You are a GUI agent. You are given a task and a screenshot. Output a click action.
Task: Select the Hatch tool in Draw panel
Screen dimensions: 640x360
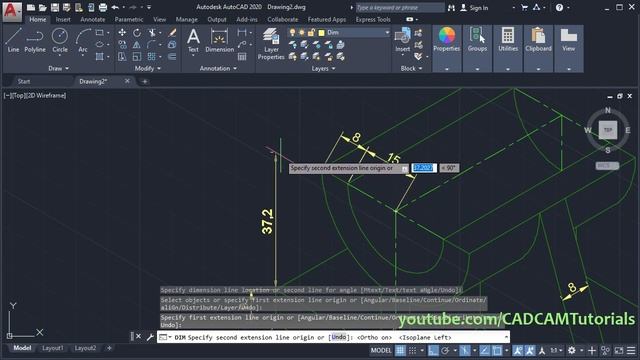pos(100,56)
